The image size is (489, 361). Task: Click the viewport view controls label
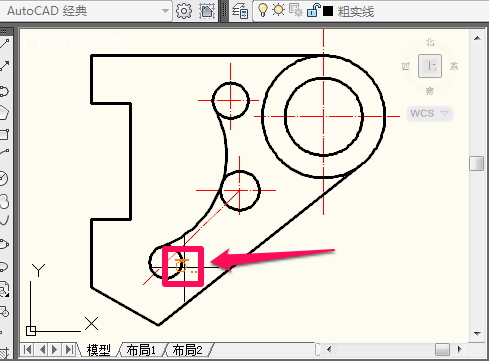pyautogui.click(x=75, y=43)
